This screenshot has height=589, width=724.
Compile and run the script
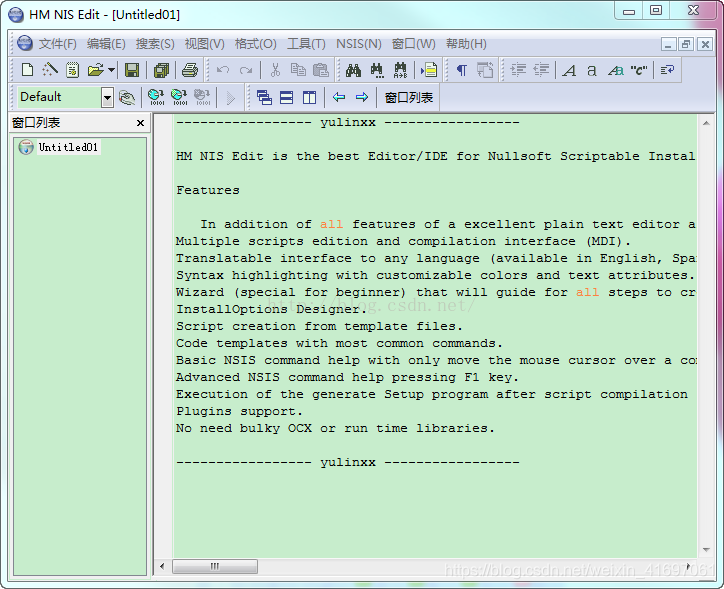(x=179, y=97)
